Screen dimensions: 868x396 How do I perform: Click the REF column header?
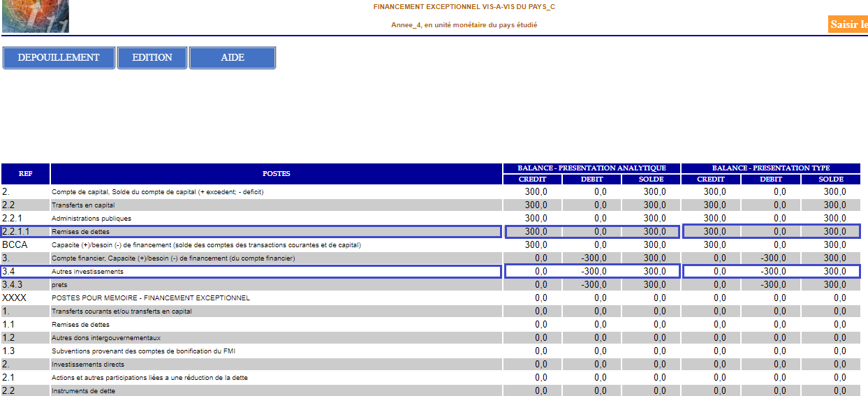[25, 174]
